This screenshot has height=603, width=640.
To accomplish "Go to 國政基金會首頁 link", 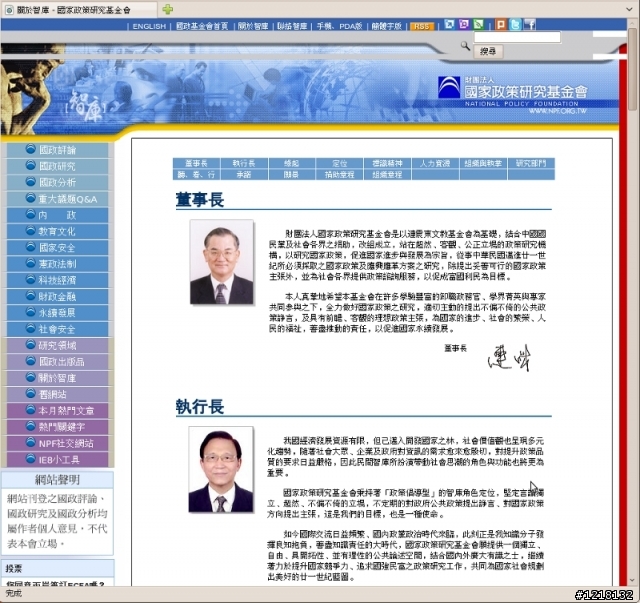I will point(202,26).
